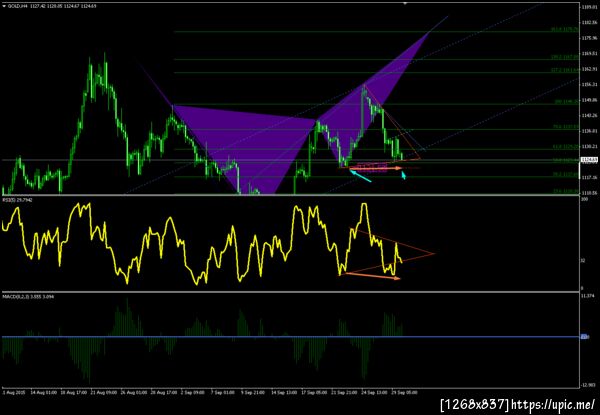Click the 29 Sep 05:00 time label

(x=404, y=392)
